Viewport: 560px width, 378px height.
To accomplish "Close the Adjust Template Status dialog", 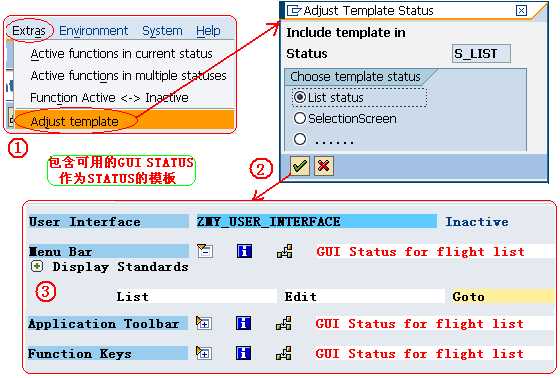I will click(x=521, y=11).
